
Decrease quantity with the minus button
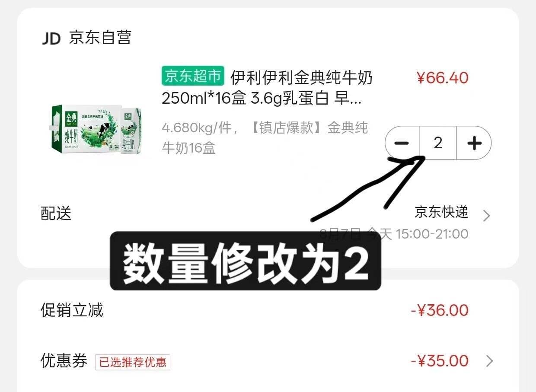(402, 143)
